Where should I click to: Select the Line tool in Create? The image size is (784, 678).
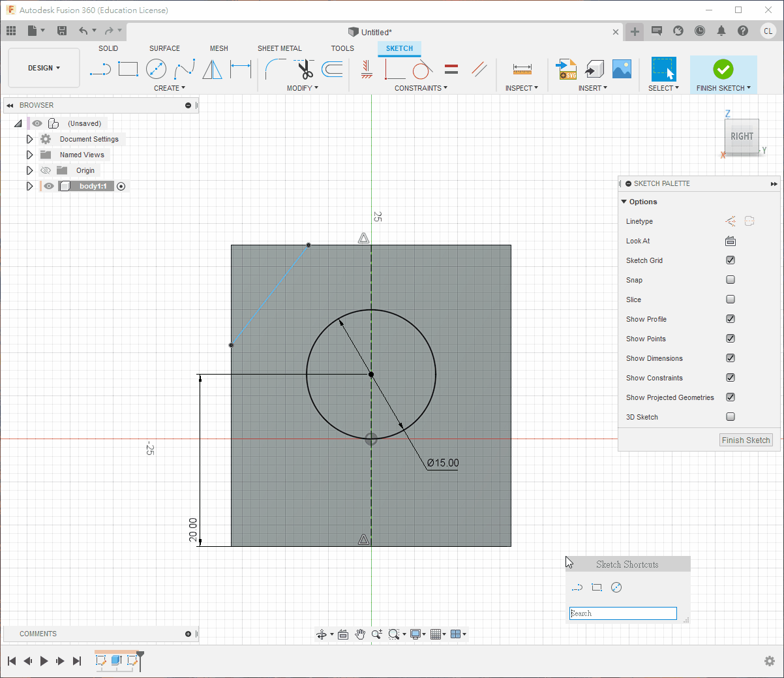point(100,69)
